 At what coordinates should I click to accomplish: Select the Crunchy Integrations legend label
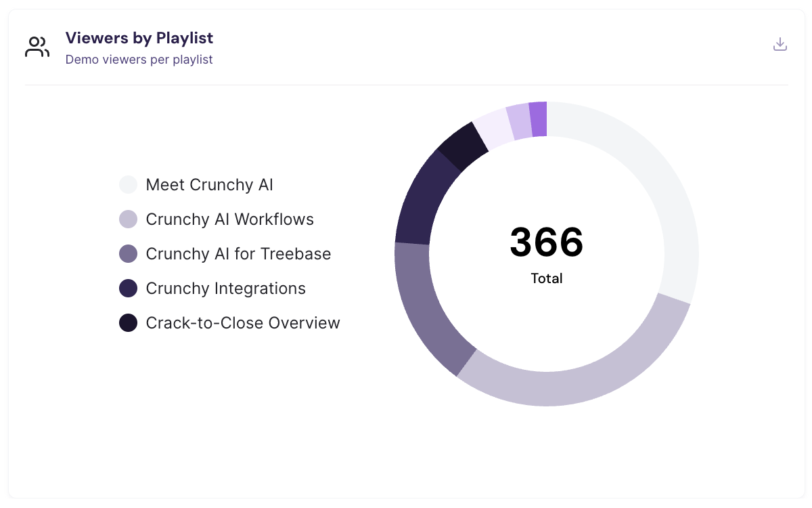coord(225,289)
